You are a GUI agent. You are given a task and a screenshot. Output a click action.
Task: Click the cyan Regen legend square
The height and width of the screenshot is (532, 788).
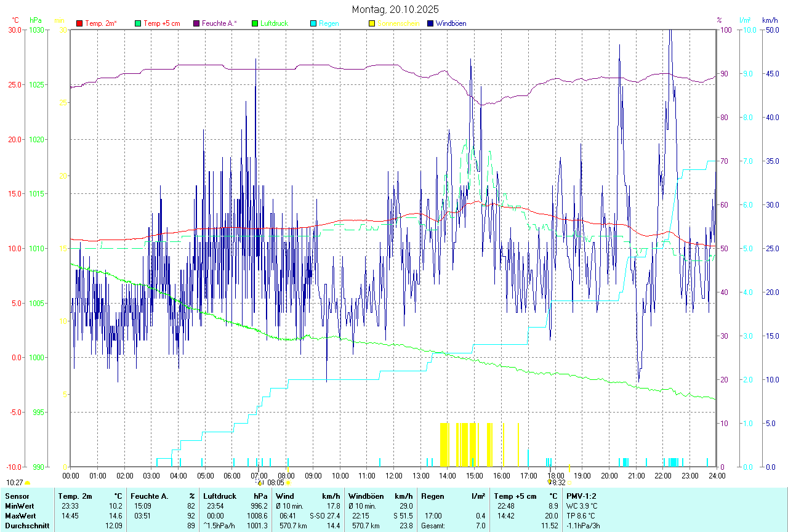pyautogui.click(x=313, y=23)
